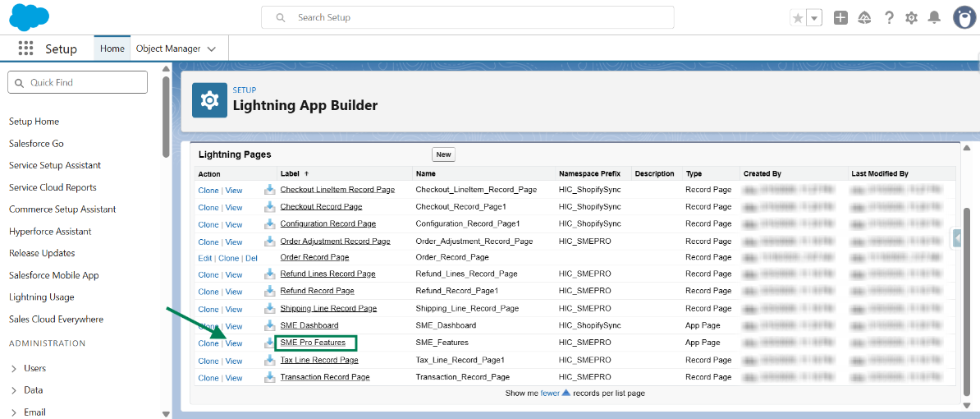The height and width of the screenshot is (419, 980).
Task: Click download icon for SME Dashboard
Action: point(269,325)
